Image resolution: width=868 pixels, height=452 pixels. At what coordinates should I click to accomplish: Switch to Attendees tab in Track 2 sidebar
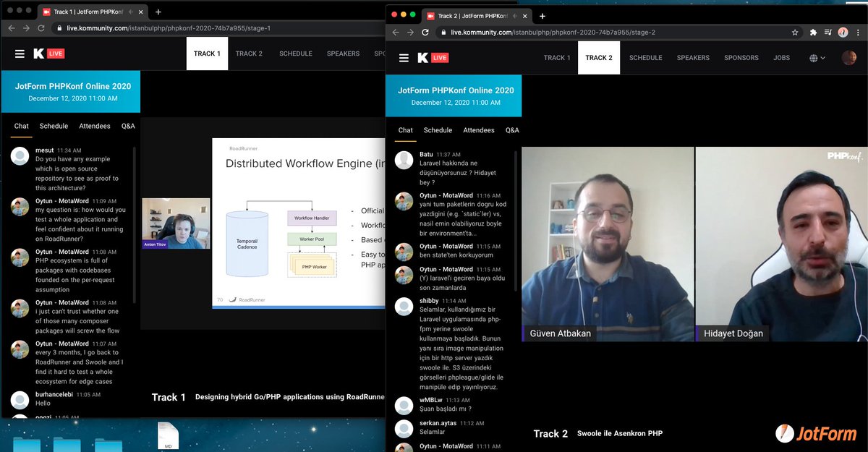point(479,130)
